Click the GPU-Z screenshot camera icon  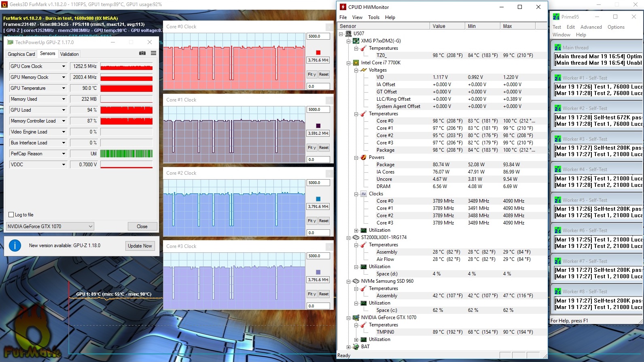click(142, 53)
